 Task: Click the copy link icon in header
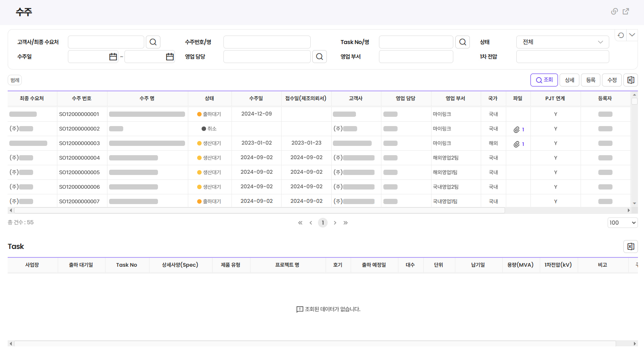pos(614,11)
